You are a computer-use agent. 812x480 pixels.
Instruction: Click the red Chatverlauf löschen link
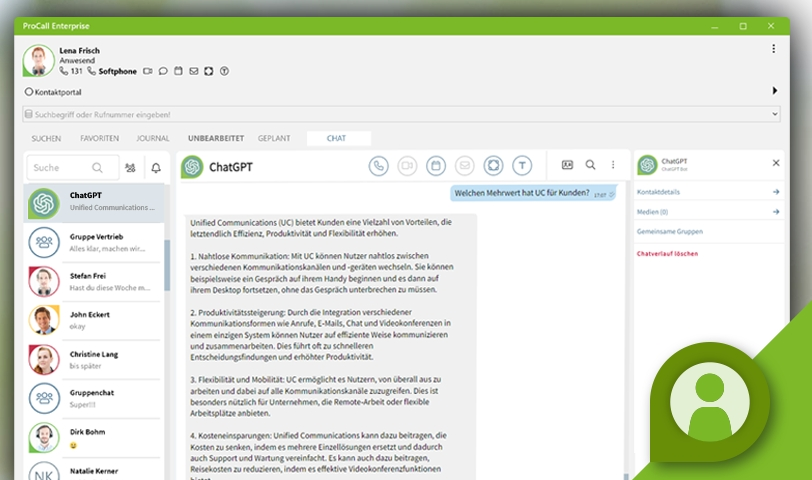(x=667, y=253)
